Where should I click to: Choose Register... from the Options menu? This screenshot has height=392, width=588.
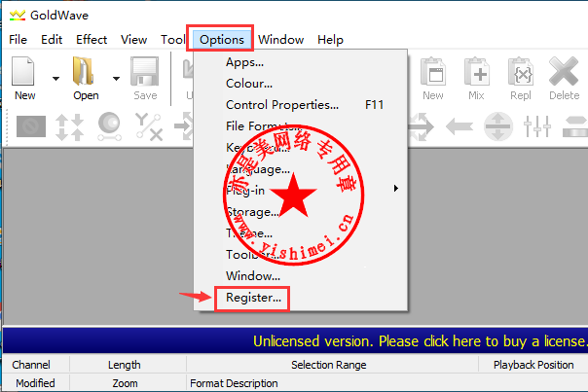point(301,298)
